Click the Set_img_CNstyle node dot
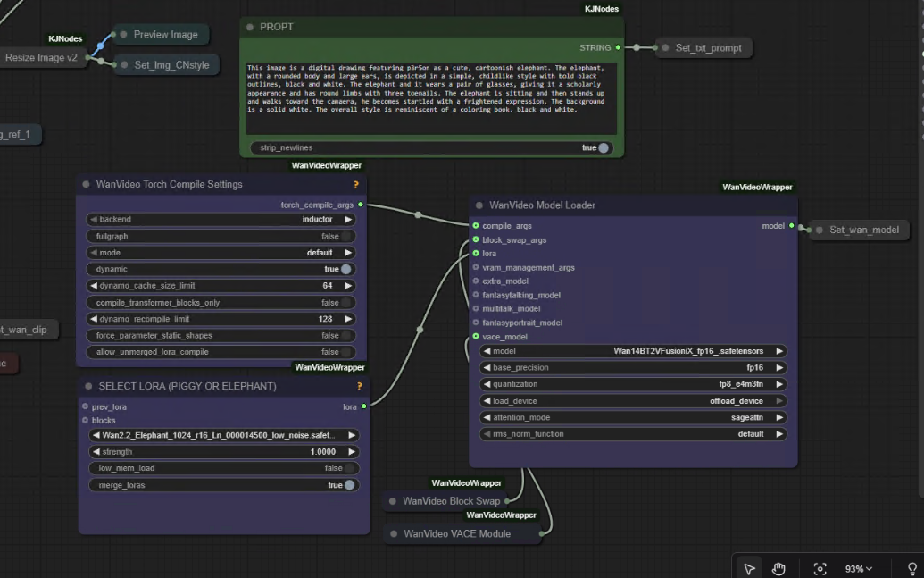 124,65
